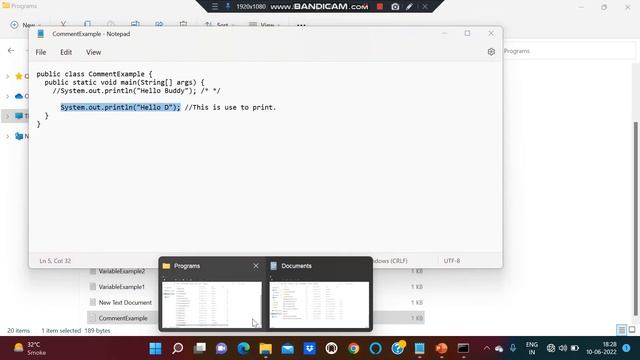The image size is (640, 360).
Task: Select OneDrive cloud icon in sidebar
Action: pos(19,96)
